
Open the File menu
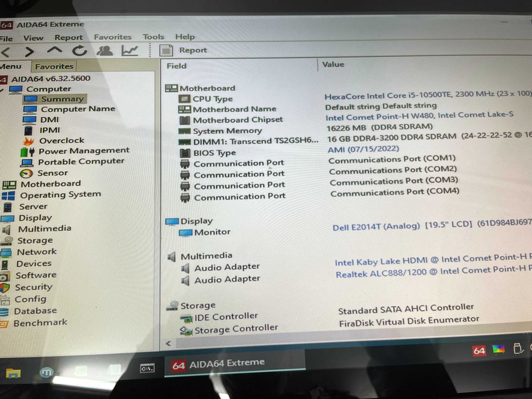click(6, 38)
